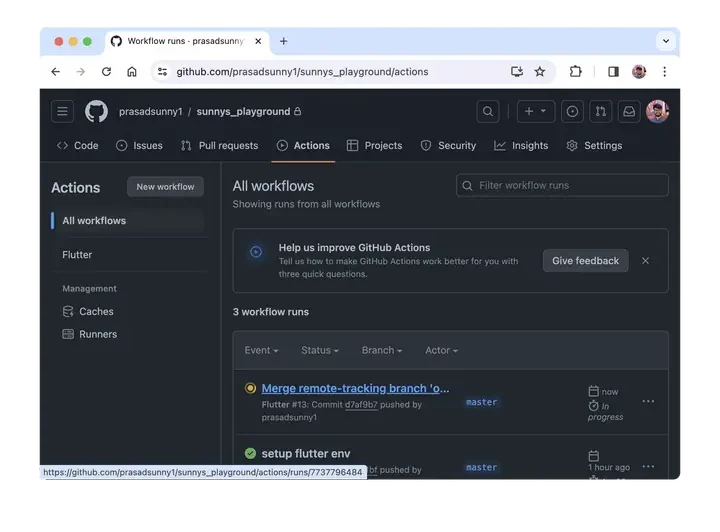The image size is (720, 532).
Task: Expand the Event filter dropdown
Action: coord(261,350)
